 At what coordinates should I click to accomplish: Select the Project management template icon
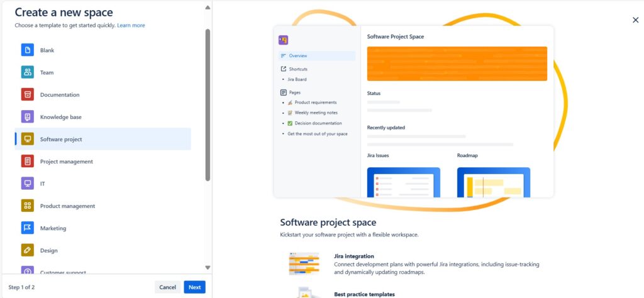(x=27, y=162)
